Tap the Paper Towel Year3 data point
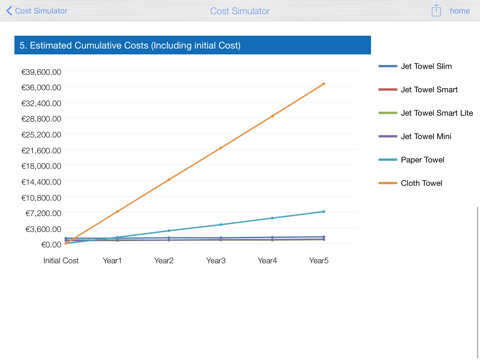This screenshot has height=360, width=480. (221, 224)
